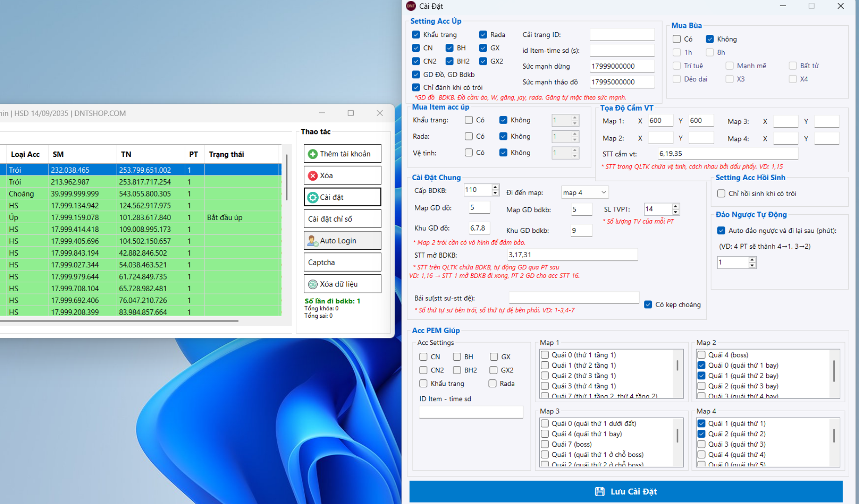Screen dimensions: 859x504
Task: Uncheck Khẩu trang in Setting Acc Úp
Action: (x=416, y=35)
